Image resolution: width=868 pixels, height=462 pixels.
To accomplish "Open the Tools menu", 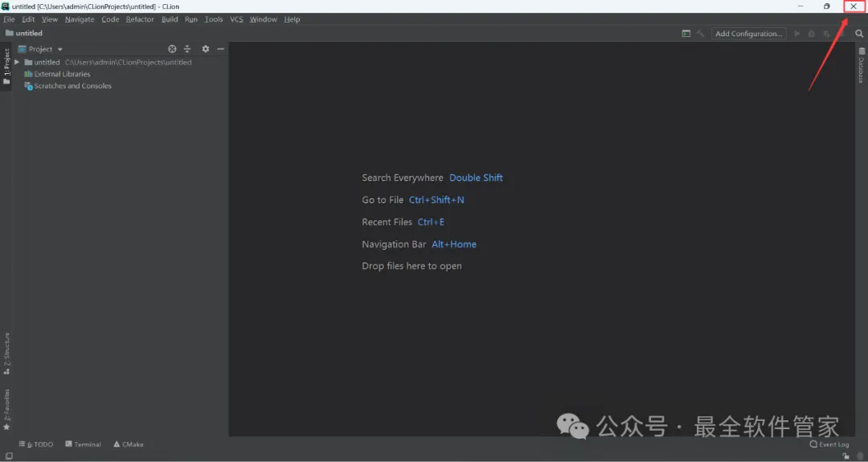I will [x=213, y=19].
